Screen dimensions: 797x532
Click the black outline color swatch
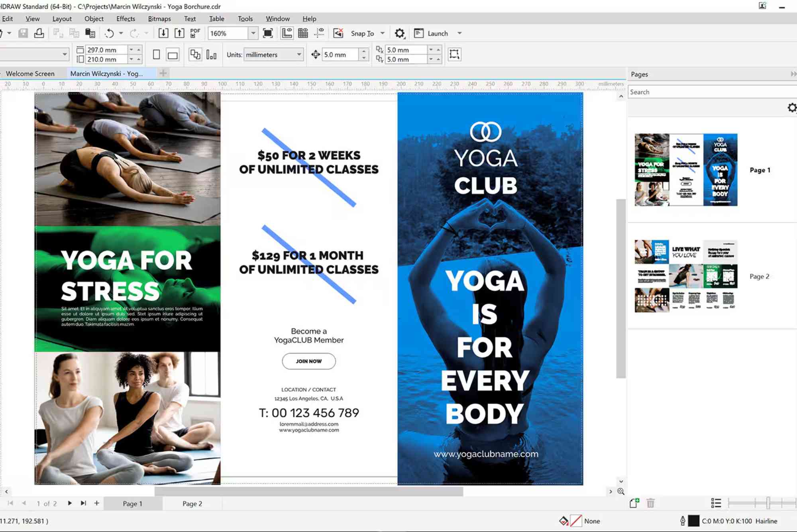(694, 521)
